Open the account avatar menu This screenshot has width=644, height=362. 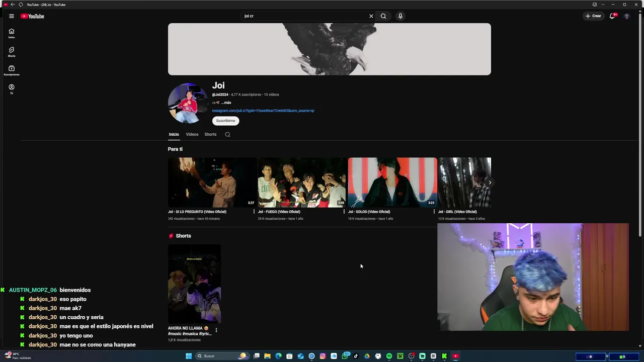click(x=626, y=16)
